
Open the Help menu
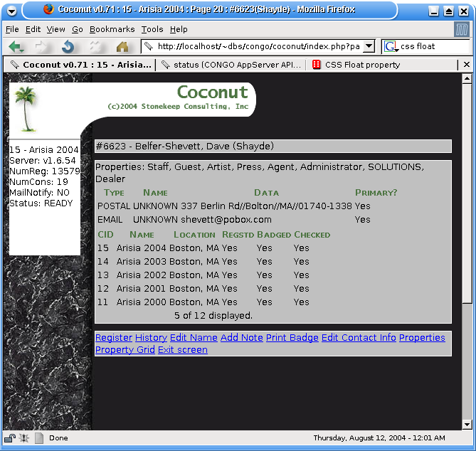click(x=179, y=29)
